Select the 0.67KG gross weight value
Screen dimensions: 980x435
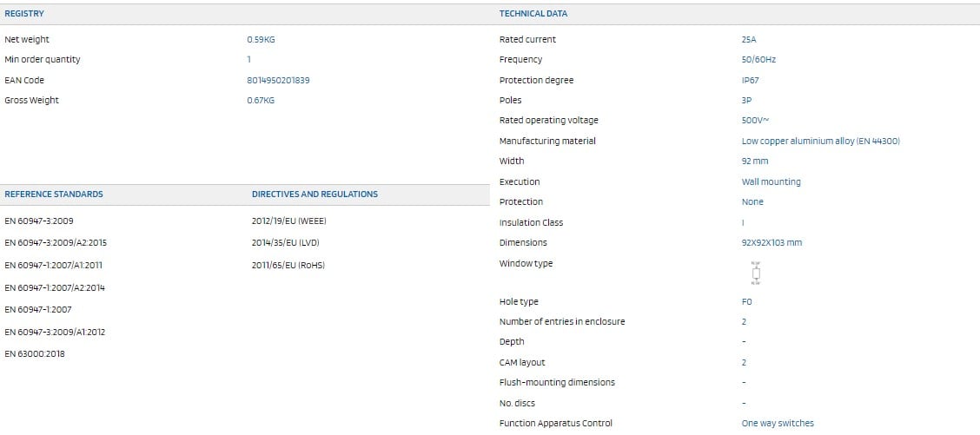261,101
